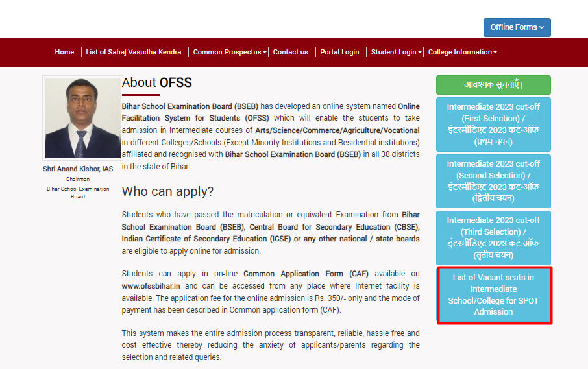Open the Offline Forms dropdown
588x369 pixels.
(x=517, y=27)
